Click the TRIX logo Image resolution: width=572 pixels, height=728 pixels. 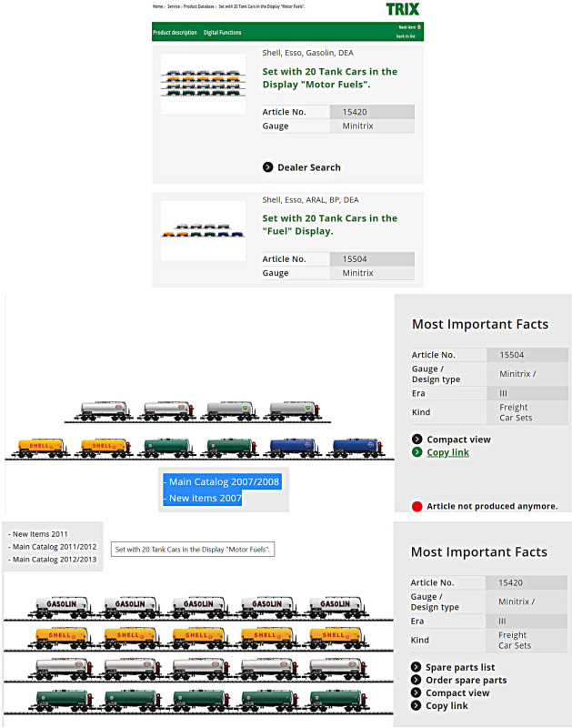click(403, 9)
